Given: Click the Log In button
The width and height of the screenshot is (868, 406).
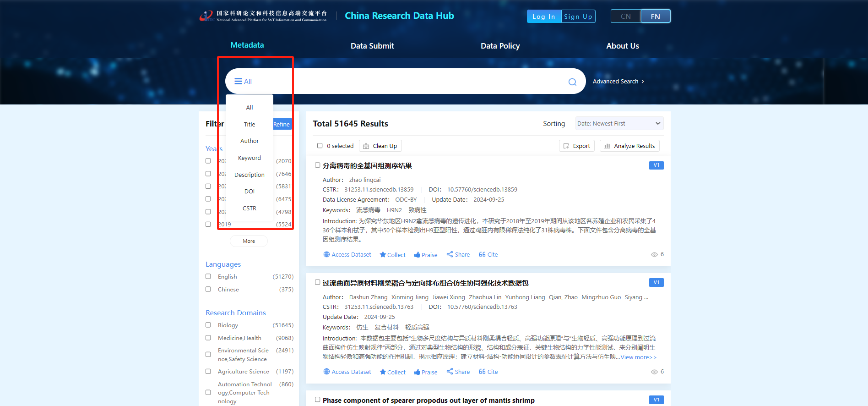Looking at the screenshot, I should [544, 16].
